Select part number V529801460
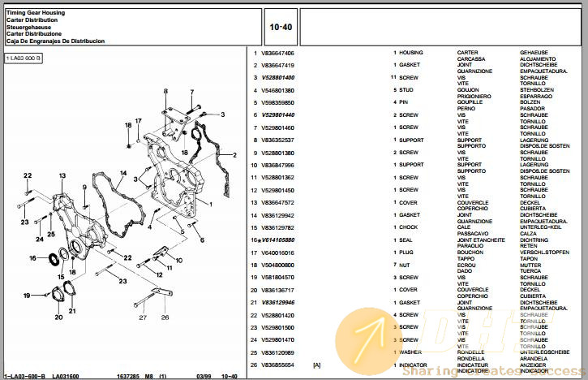This screenshot has height=380, width=588. (277, 127)
